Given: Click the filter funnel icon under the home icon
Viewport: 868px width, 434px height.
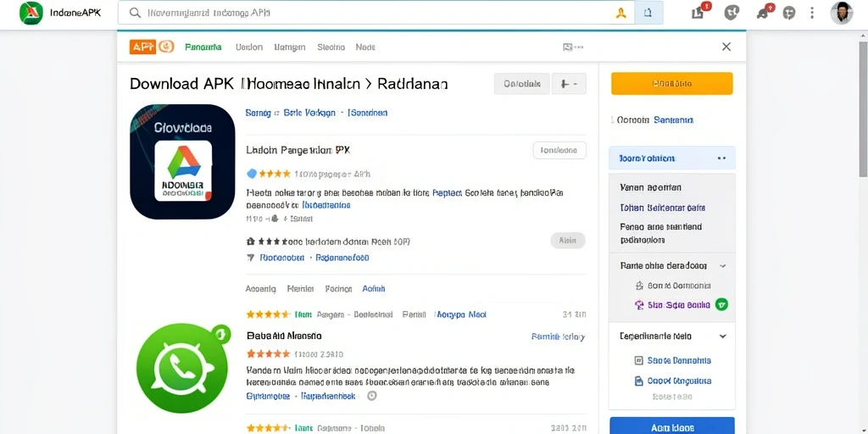Looking at the screenshot, I should pyautogui.click(x=250, y=258).
